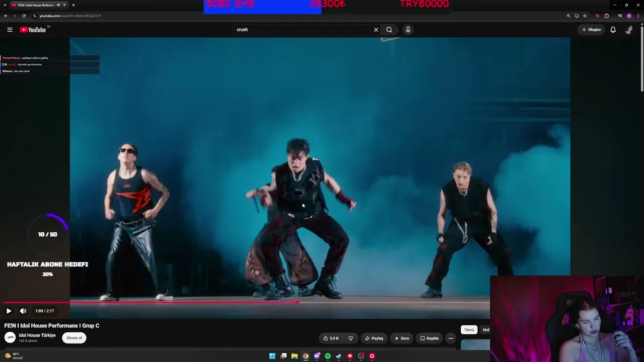Open the browser extensions puzzle icon
Viewport: 644px width, 362px height.
click(x=607, y=16)
